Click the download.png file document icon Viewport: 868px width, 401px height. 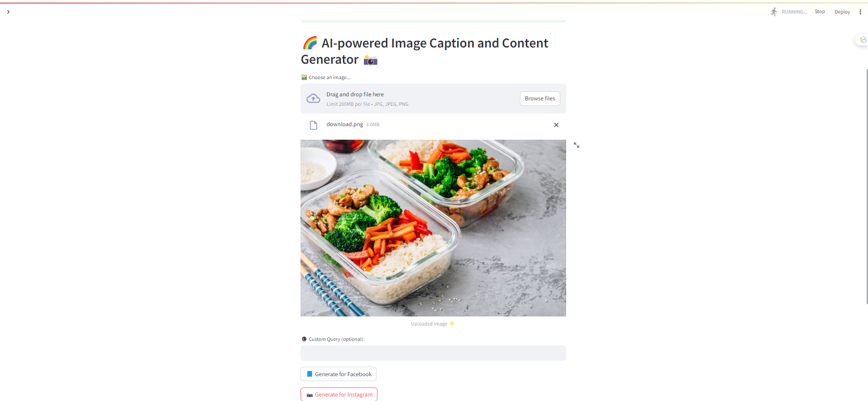[313, 125]
